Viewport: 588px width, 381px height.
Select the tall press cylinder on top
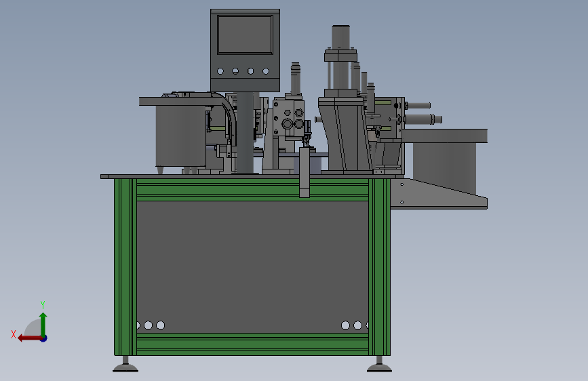tap(340, 56)
